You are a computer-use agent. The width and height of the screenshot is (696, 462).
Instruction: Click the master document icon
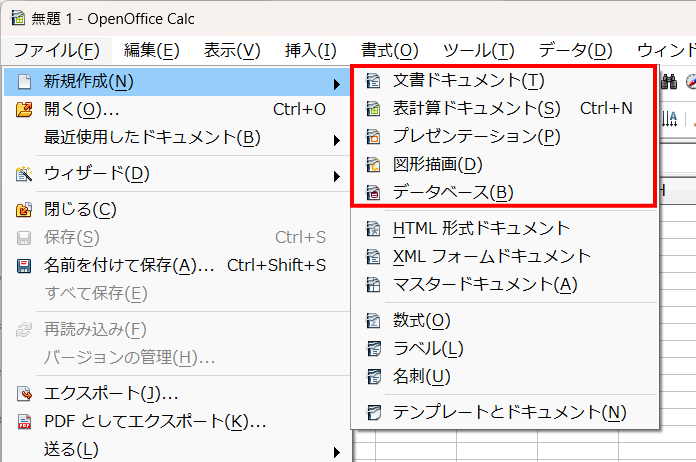click(373, 284)
